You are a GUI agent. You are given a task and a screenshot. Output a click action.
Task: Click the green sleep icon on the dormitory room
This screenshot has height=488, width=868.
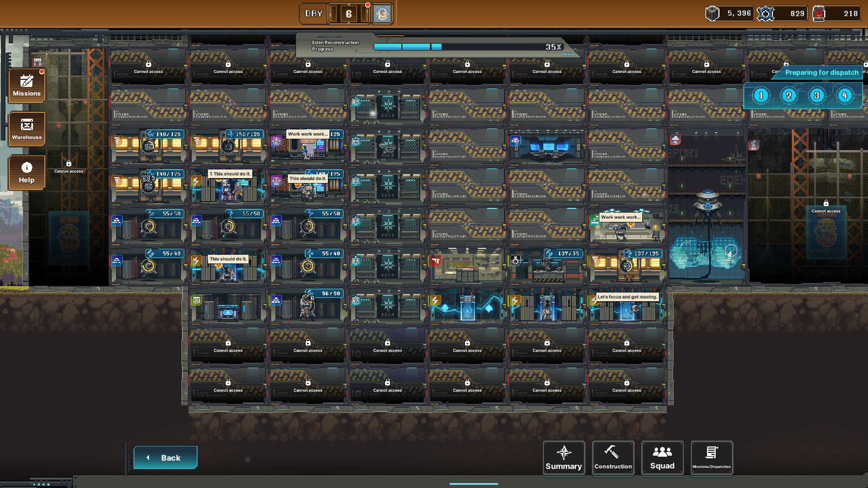[595, 220]
